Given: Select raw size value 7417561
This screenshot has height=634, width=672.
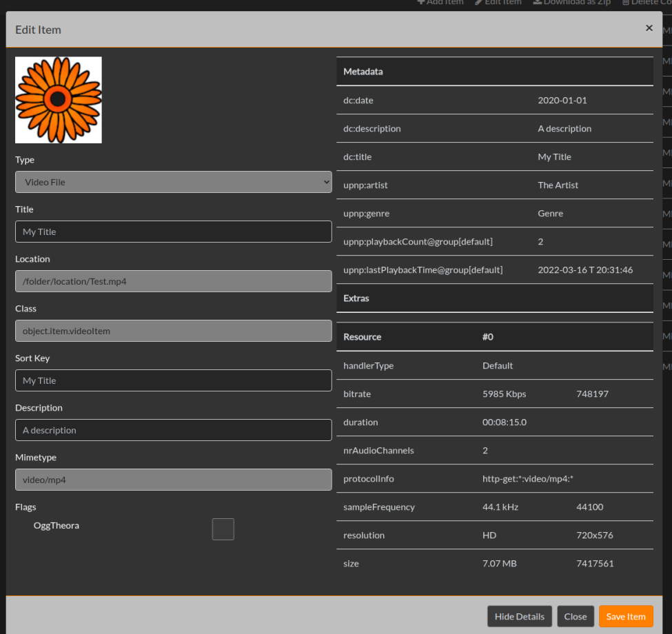Looking at the screenshot, I should pos(595,563).
